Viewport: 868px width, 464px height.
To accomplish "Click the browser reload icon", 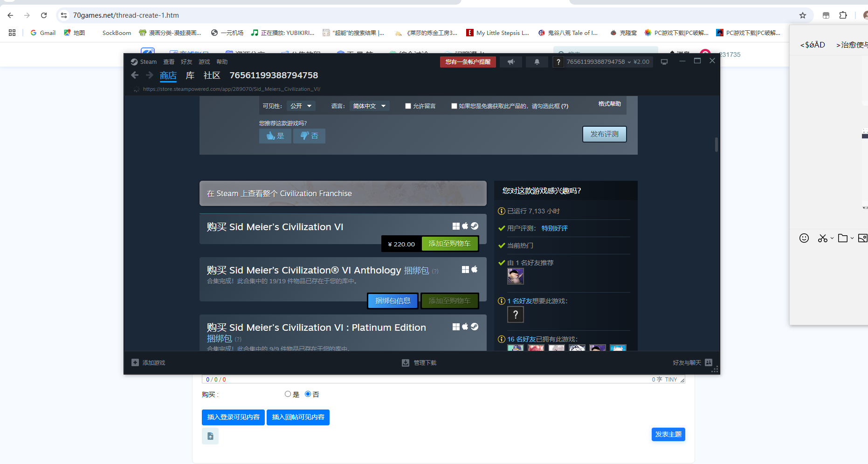I will tap(44, 15).
